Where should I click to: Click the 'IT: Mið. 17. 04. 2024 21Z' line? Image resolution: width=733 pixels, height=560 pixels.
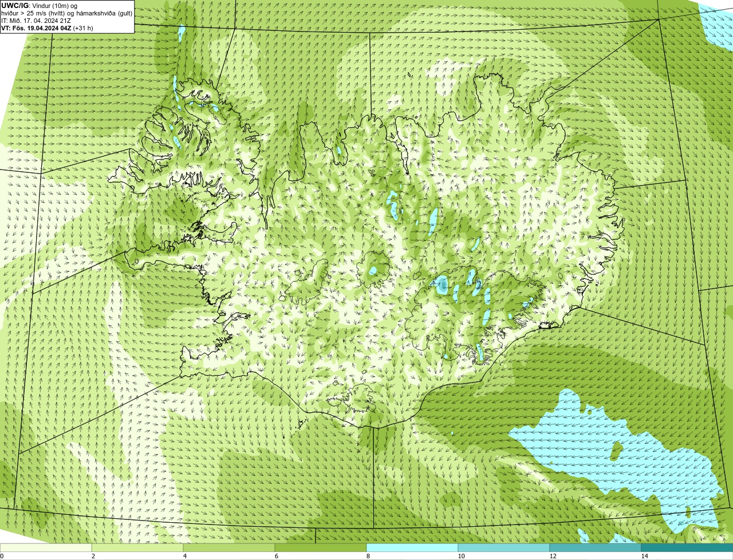coord(36,21)
